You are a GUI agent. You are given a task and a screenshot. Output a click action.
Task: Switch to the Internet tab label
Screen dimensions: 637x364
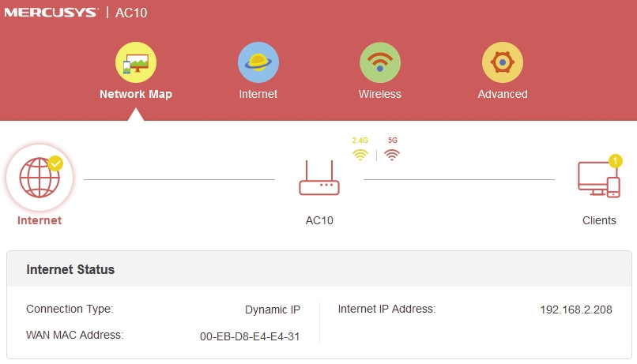point(258,94)
